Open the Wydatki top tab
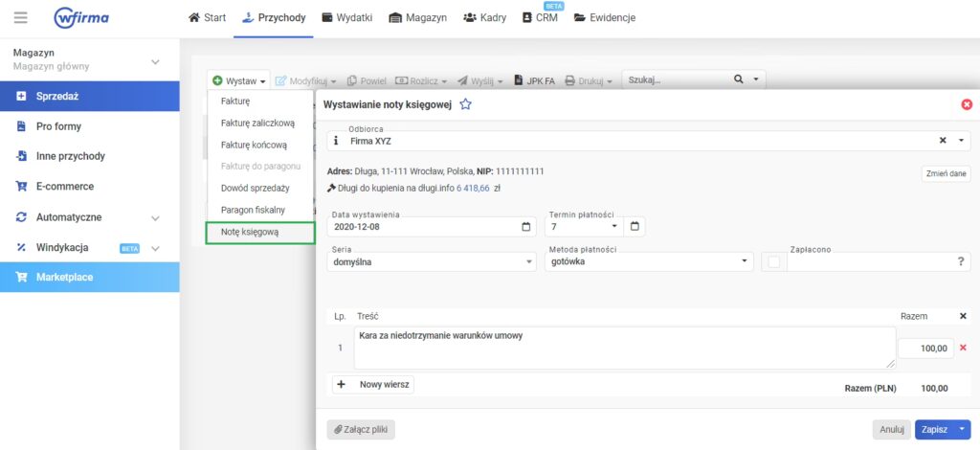980x450 pixels. tap(346, 17)
